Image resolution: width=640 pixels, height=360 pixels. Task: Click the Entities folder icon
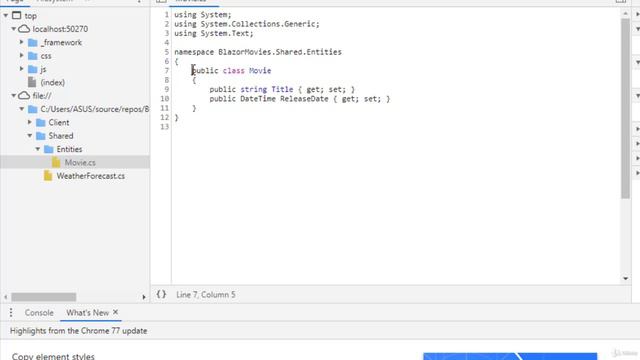(x=49, y=149)
